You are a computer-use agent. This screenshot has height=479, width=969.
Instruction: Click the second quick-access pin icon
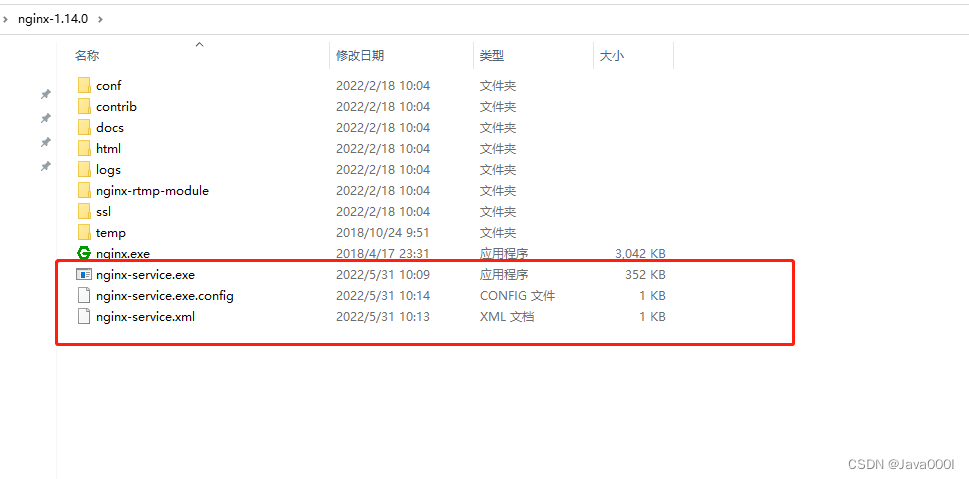[45, 117]
